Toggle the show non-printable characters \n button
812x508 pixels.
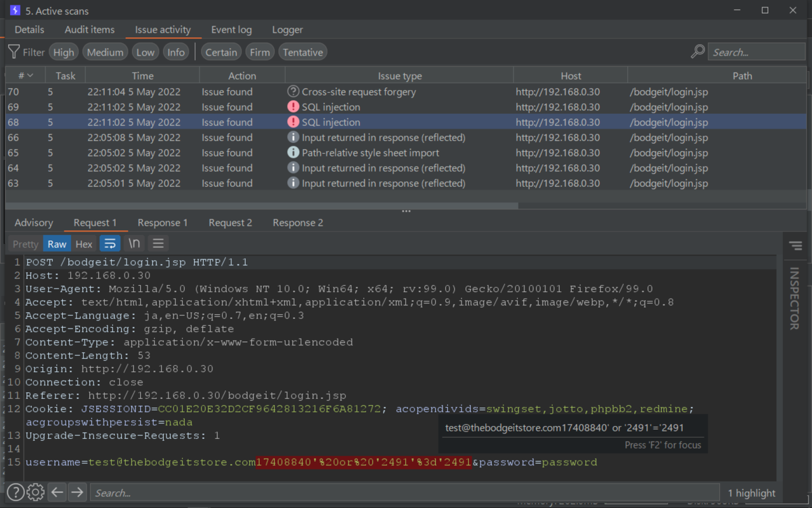[134, 243]
